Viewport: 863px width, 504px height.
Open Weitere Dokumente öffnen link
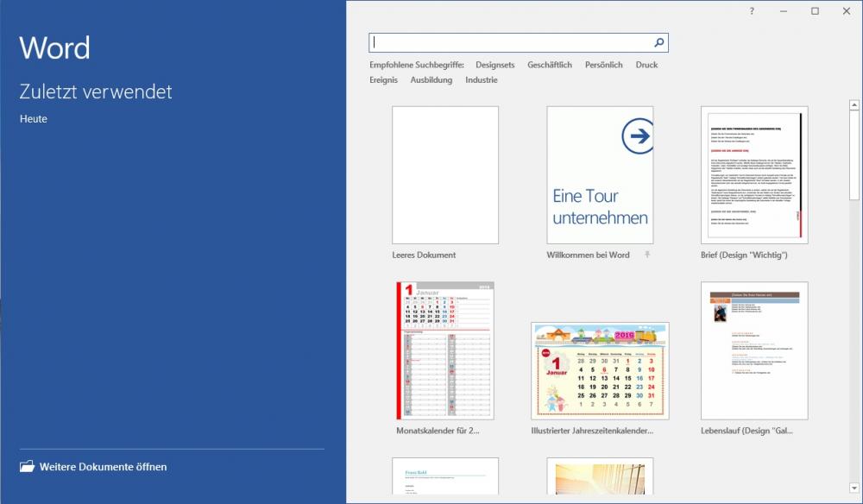pyautogui.click(x=103, y=467)
